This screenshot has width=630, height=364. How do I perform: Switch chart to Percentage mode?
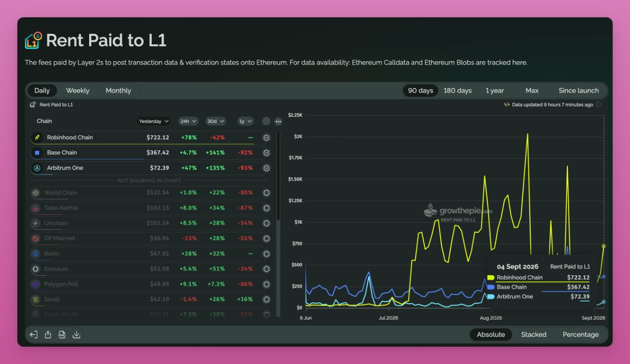(x=581, y=335)
